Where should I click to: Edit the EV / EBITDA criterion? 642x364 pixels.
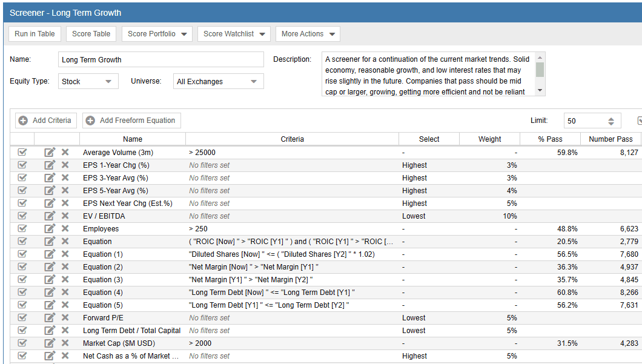tap(50, 216)
